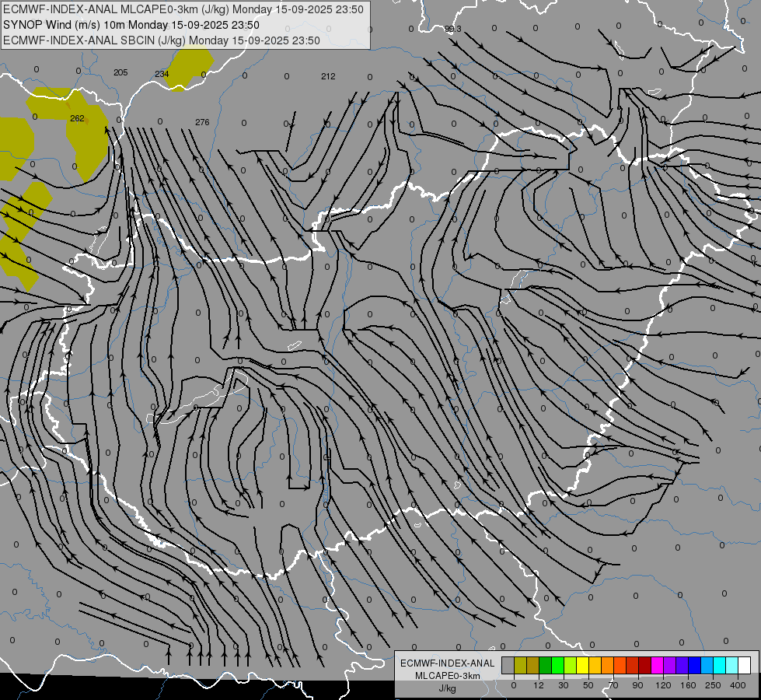Click the legend tick label 12
The height and width of the screenshot is (700, 761).
click(539, 685)
